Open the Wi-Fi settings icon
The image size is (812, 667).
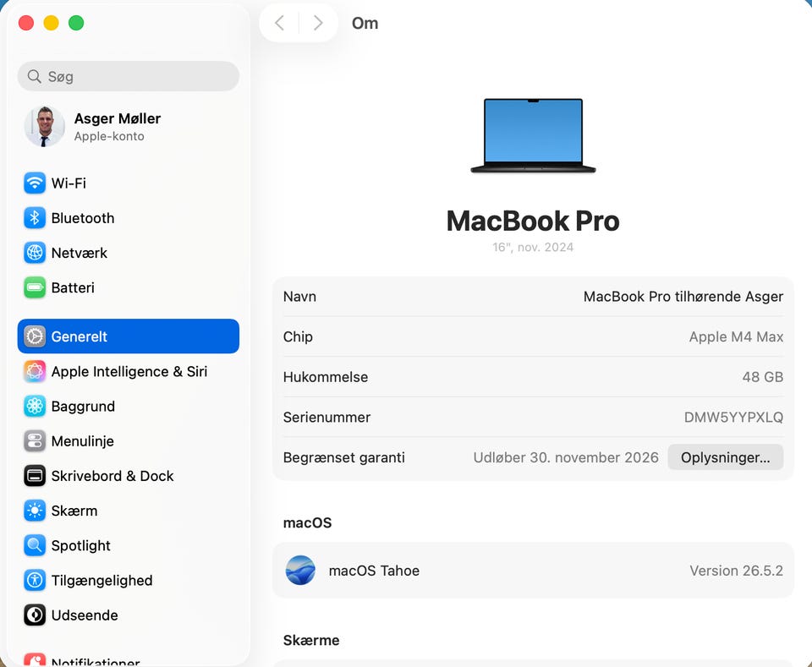click(35, 183)
